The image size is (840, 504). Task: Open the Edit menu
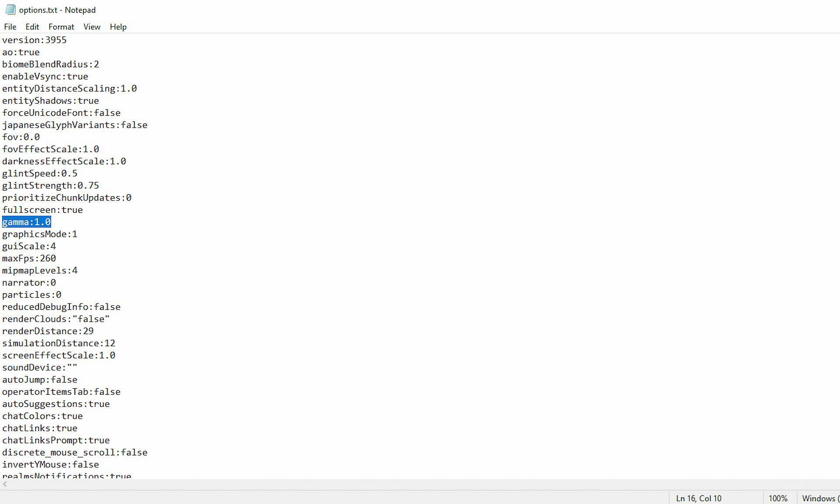tap(32, 26)
